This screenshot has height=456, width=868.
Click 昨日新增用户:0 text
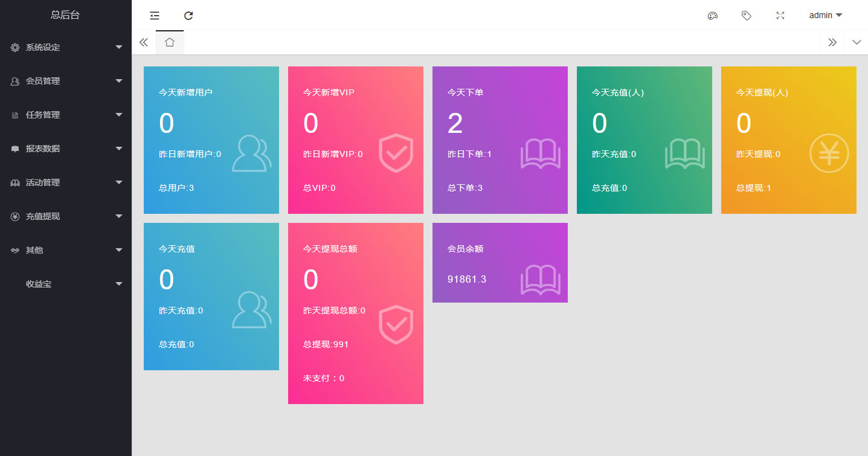[190, 154]
